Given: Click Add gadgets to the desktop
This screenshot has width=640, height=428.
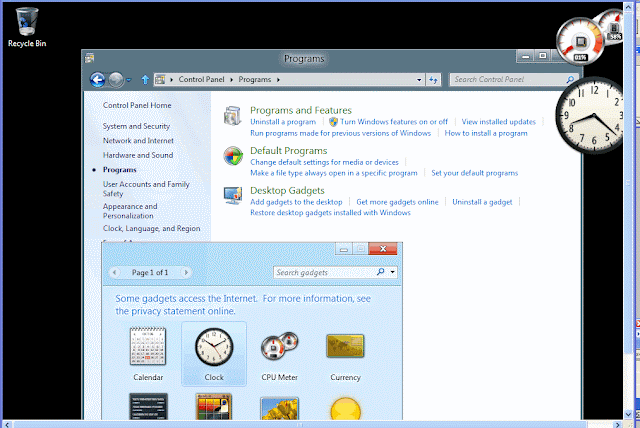Looking at the screenshot, I should click(x=296, y=202).
